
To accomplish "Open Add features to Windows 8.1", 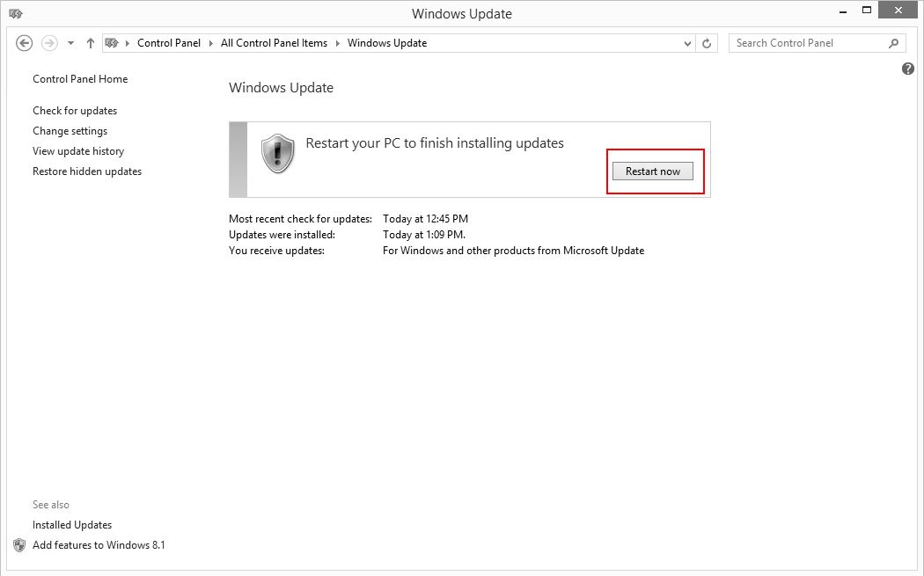I will click(99, 545).
